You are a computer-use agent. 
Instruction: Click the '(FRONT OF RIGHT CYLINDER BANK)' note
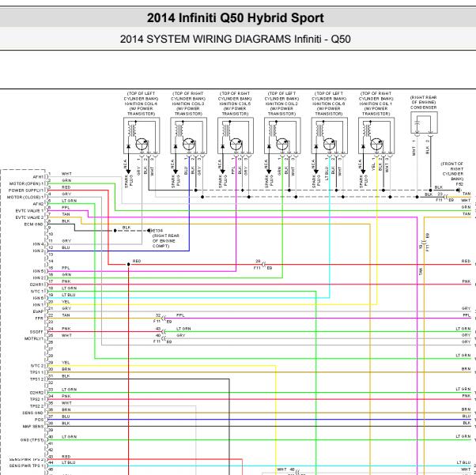[x=452, y=172]
